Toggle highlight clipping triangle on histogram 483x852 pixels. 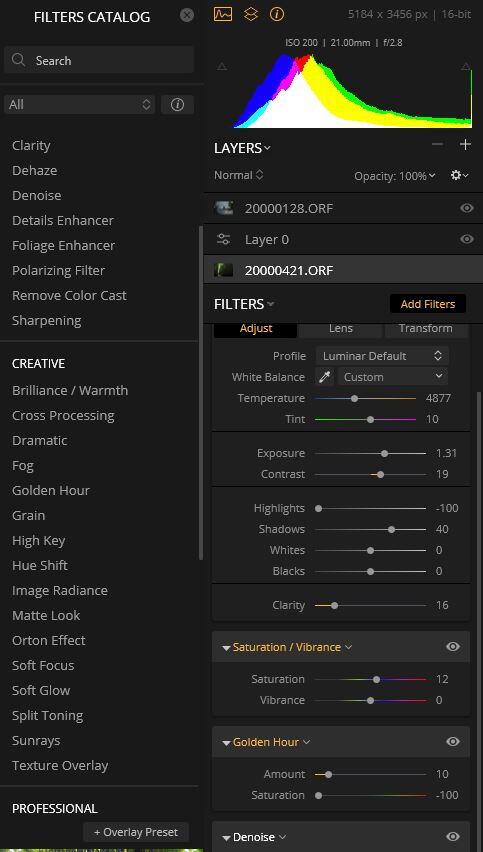(x=466, y=67)
